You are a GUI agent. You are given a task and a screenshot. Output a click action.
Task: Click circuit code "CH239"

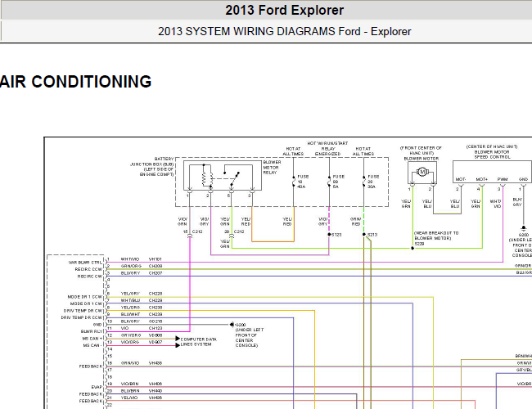point(156,314)
